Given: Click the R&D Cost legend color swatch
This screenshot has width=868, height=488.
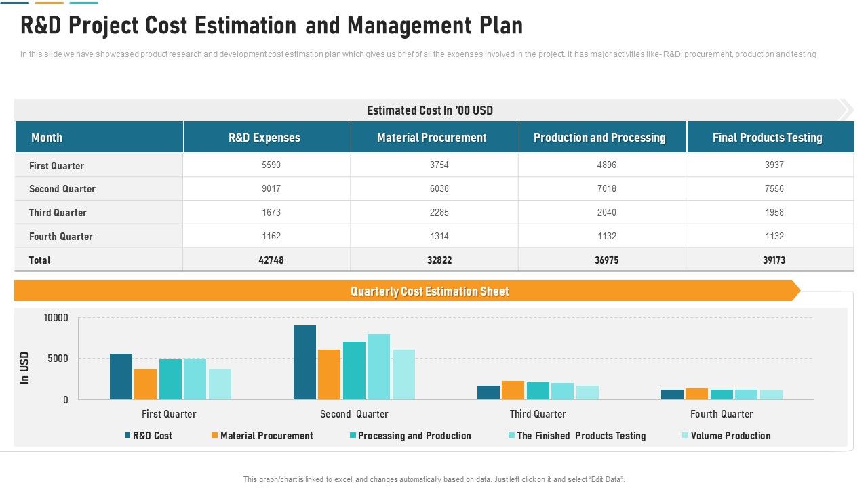Looking at the screenshot, I should (127, 436).
